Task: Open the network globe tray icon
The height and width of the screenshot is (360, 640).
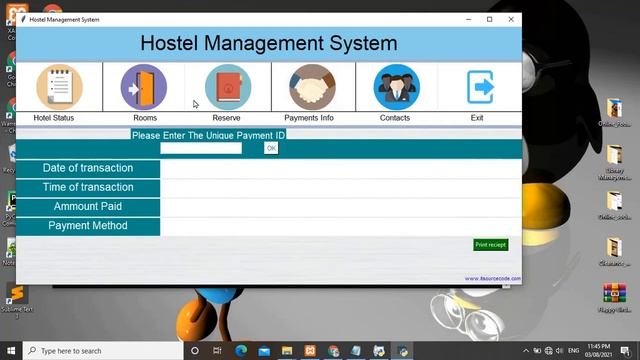Action: pyautogui.click(x=549, y=351)
